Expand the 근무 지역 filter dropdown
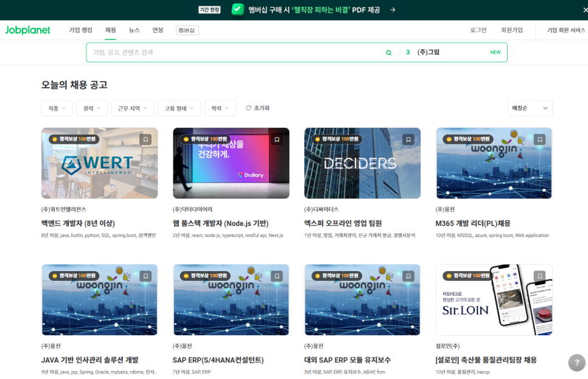Image resolution: width=588 pixels, height=379 pixels. click(x=132, y=108)
